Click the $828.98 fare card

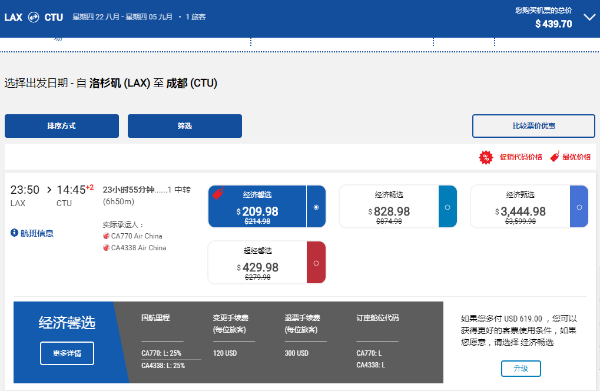(x=398, y=206)
